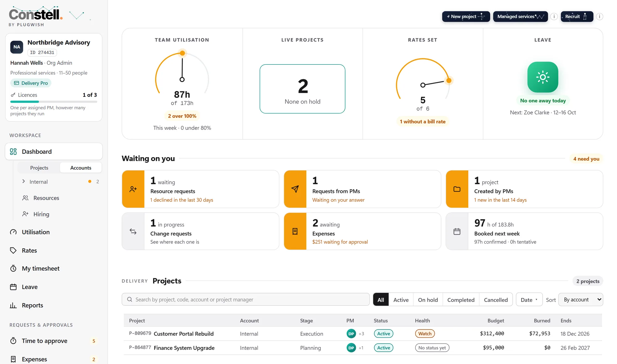Click the Rates tag icon

tap(13, 251)
